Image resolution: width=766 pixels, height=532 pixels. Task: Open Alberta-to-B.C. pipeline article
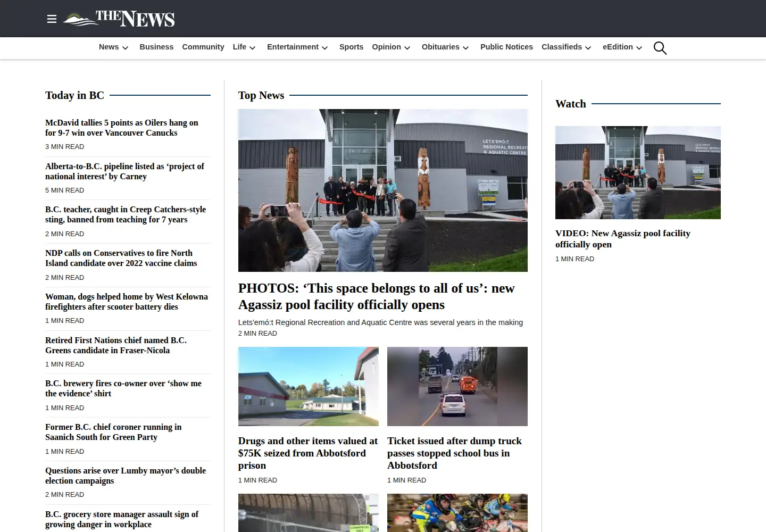pos(124,171)
